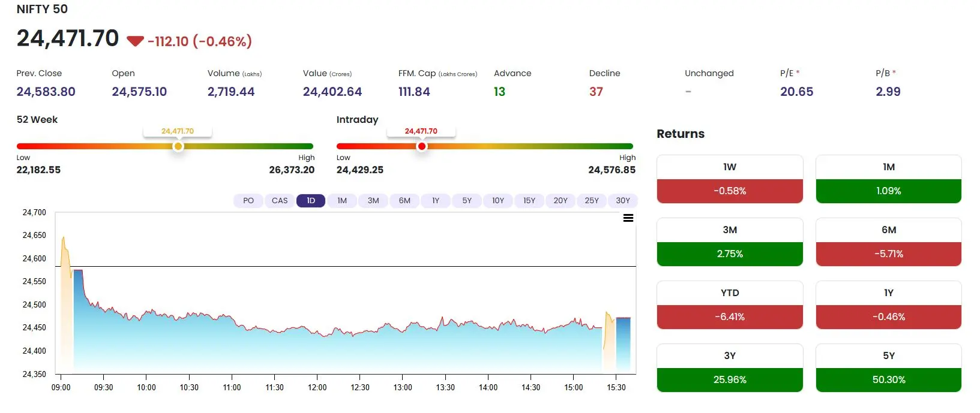Open the 1Y returns card
This screenshot has height=413, width=980.
click(x=889, y=305)
